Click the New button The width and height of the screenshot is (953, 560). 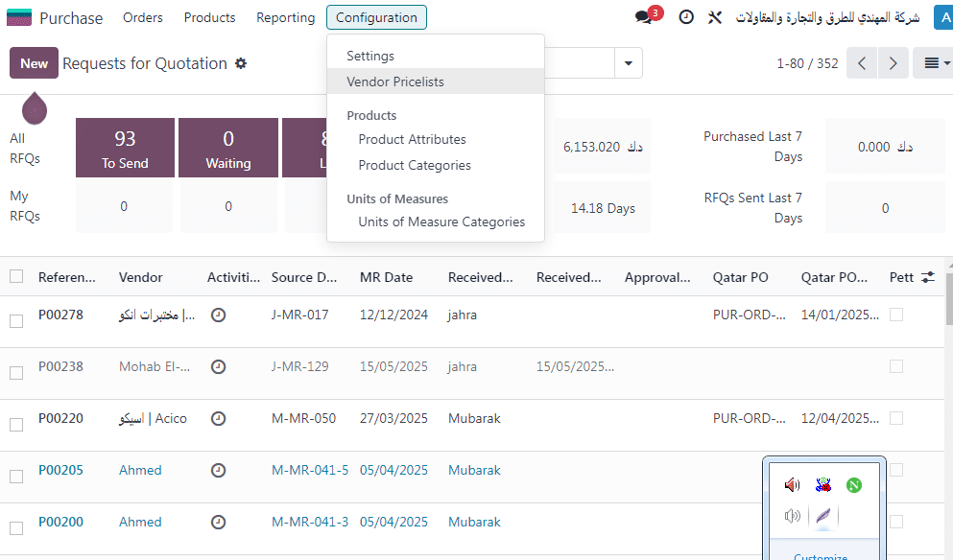(34, 63)
